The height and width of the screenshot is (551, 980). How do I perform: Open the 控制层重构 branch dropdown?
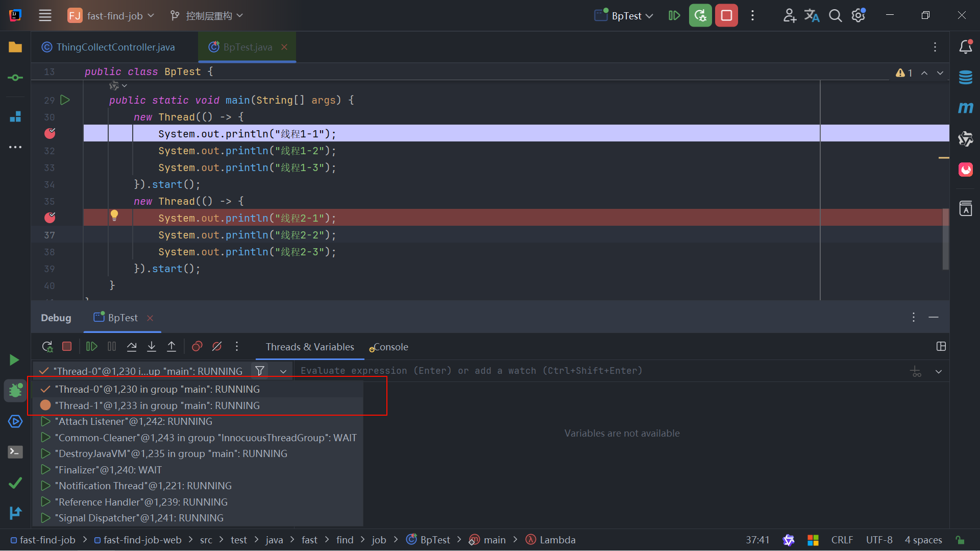pos(207,15)
